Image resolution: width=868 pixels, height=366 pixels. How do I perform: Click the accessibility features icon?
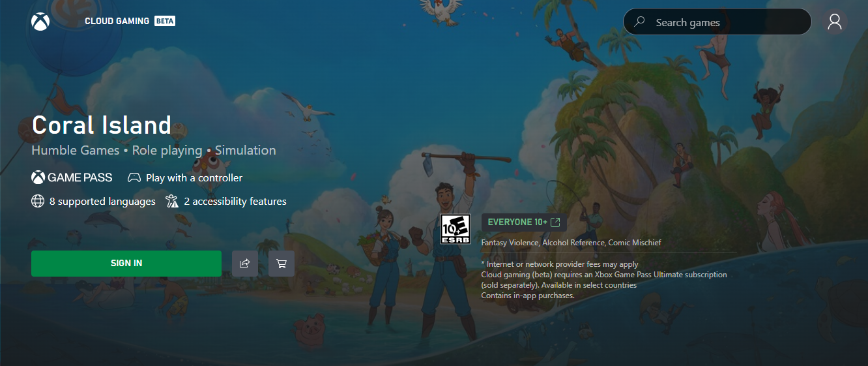pos(172,202)
